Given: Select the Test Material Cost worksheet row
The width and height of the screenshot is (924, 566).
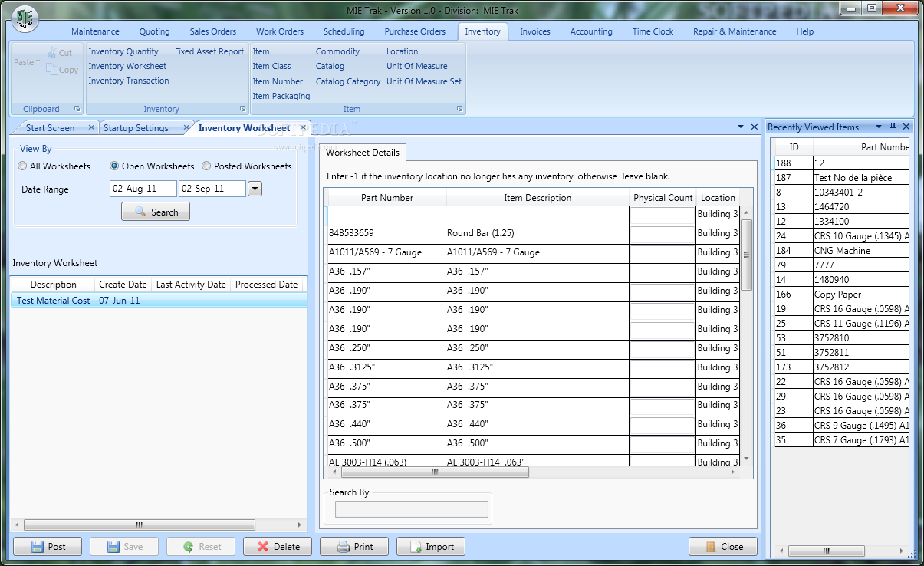Looking at the screenshot, I should pyautogui.click(x=159, y=301).
